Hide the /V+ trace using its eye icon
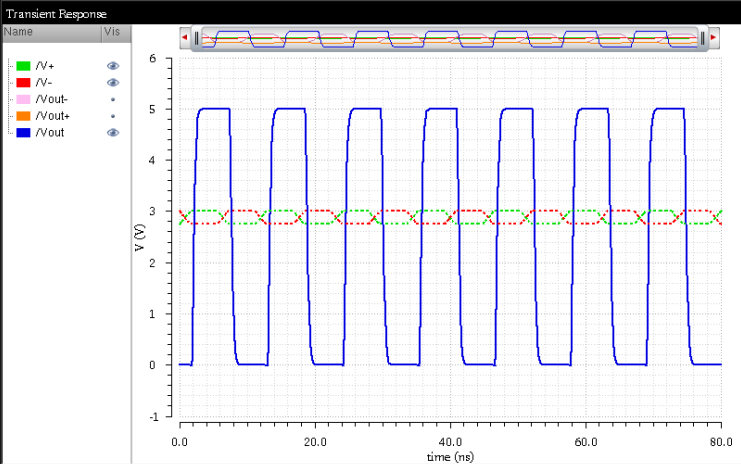This screenshot has width=741, height=464. [x=112, y=66]
